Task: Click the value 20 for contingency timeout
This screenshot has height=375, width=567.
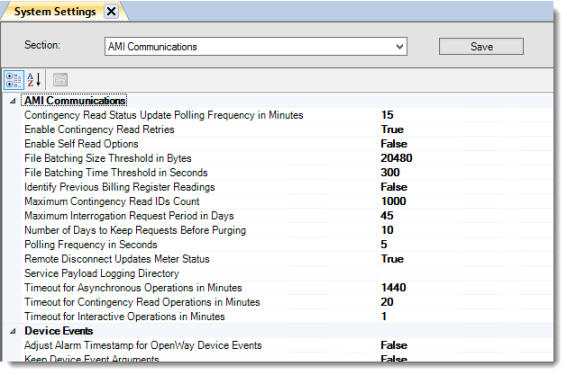Action: [x=387, y=302]
